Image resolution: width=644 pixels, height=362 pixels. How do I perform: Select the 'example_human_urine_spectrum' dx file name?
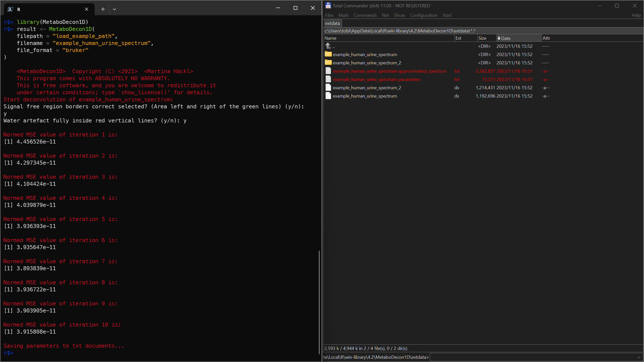365,96
